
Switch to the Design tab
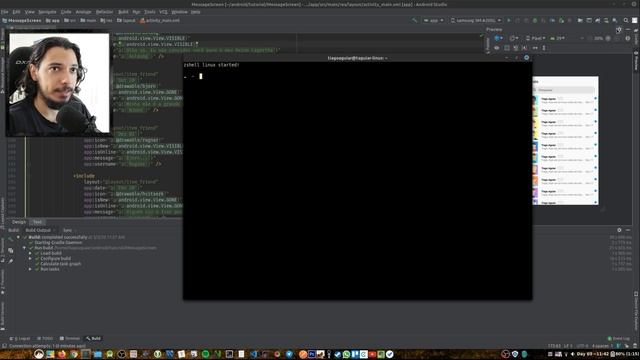[x=19, y=222]
